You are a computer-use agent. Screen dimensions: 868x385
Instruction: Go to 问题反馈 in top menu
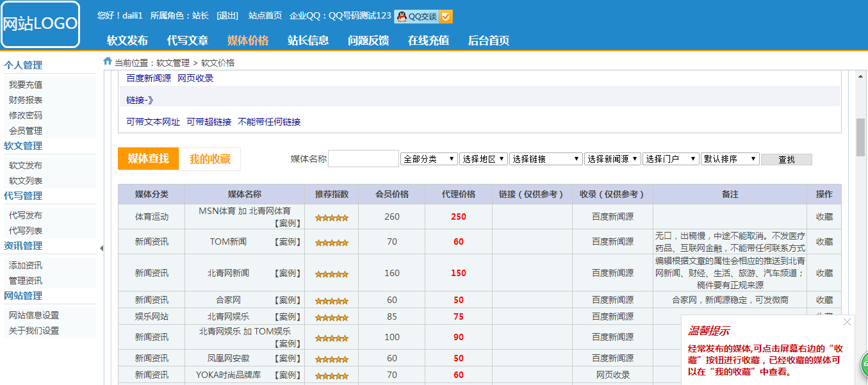[368, 40]
